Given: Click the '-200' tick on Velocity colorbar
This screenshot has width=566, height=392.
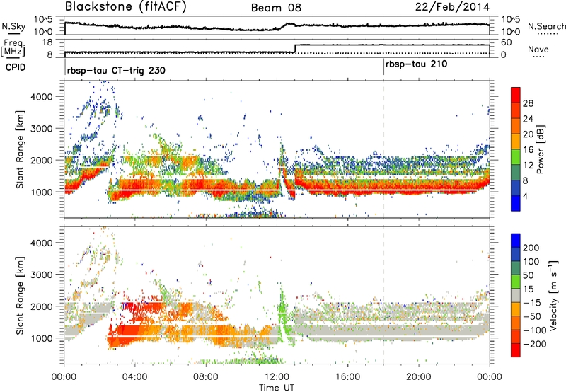Looking at the screenshot, I should [533, 344].
